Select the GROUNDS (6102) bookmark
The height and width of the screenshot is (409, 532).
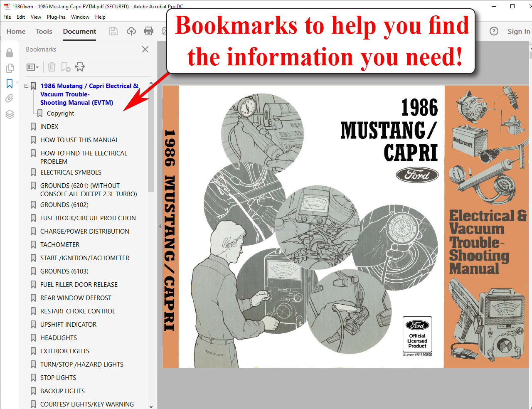click(64, 205)
